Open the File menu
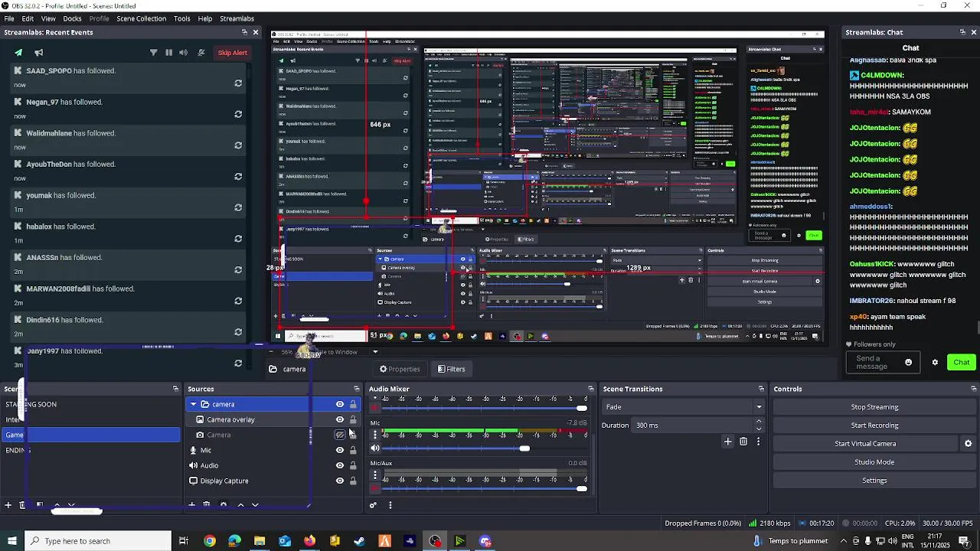Viewport: 980px width, 551px height. click(9, 18)
